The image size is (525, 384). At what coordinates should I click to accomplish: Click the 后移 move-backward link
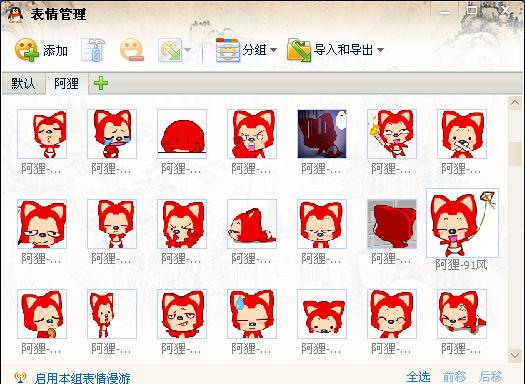point(491,377)
